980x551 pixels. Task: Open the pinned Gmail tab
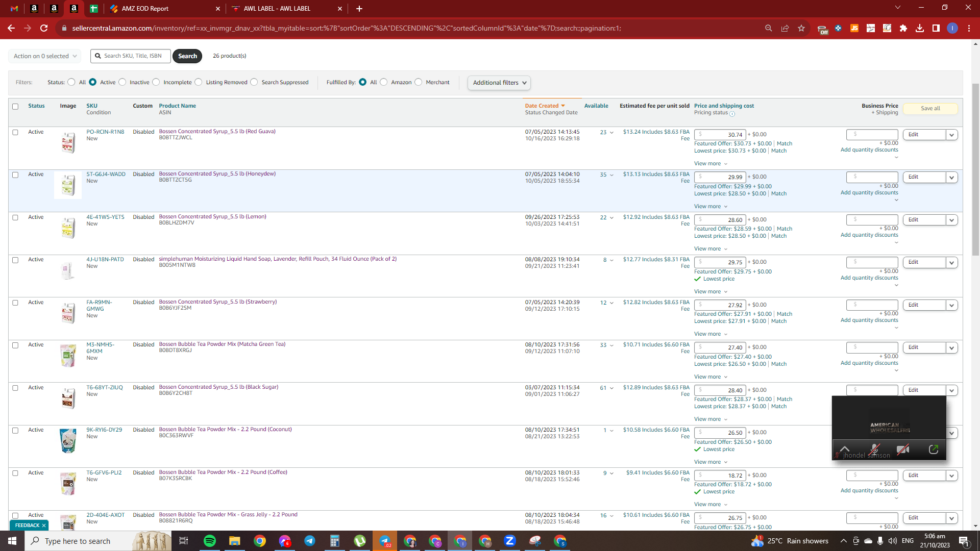[14, 9]
